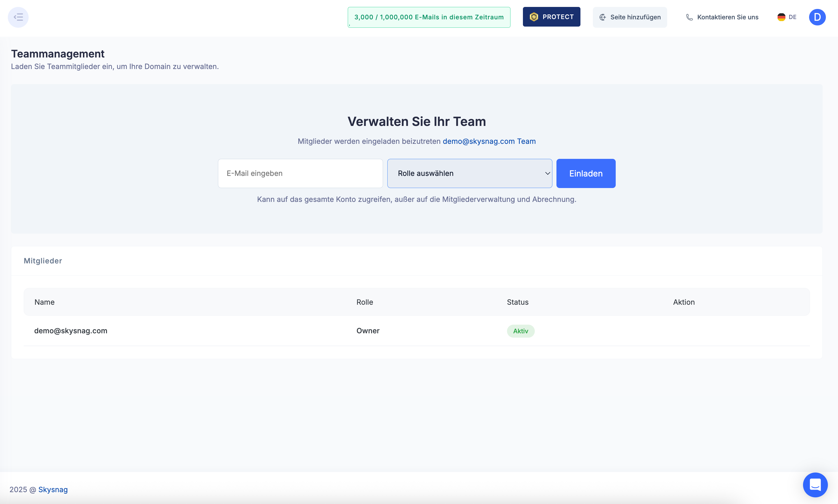
Task: Open the chat support bubble
Action: pyautogui.click(x=815, y=484)
